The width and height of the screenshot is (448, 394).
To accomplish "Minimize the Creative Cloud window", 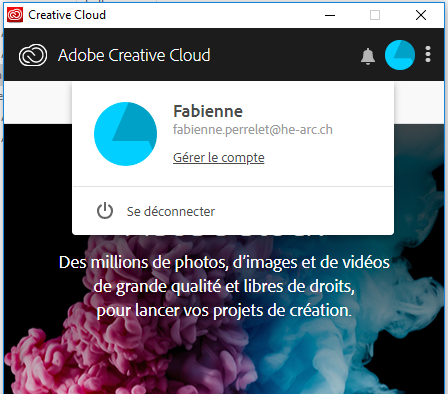I will (x=330, y=15).
